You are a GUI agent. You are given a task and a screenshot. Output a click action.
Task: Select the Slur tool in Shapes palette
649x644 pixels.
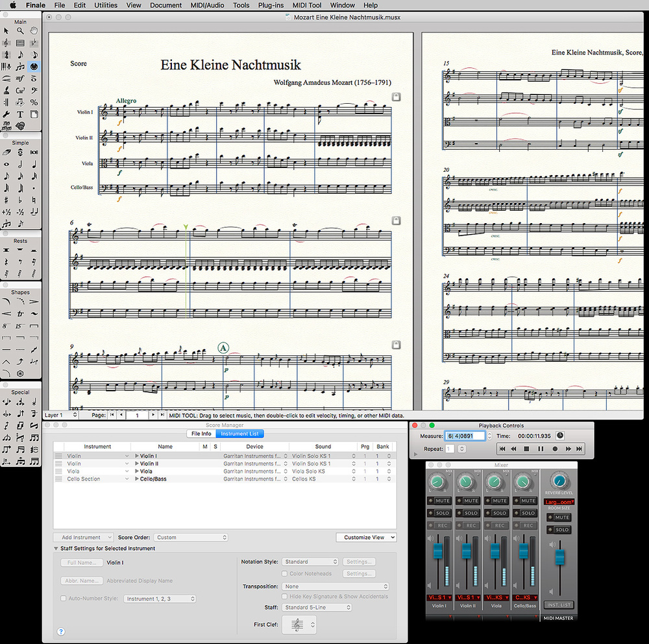click(6, 302)
